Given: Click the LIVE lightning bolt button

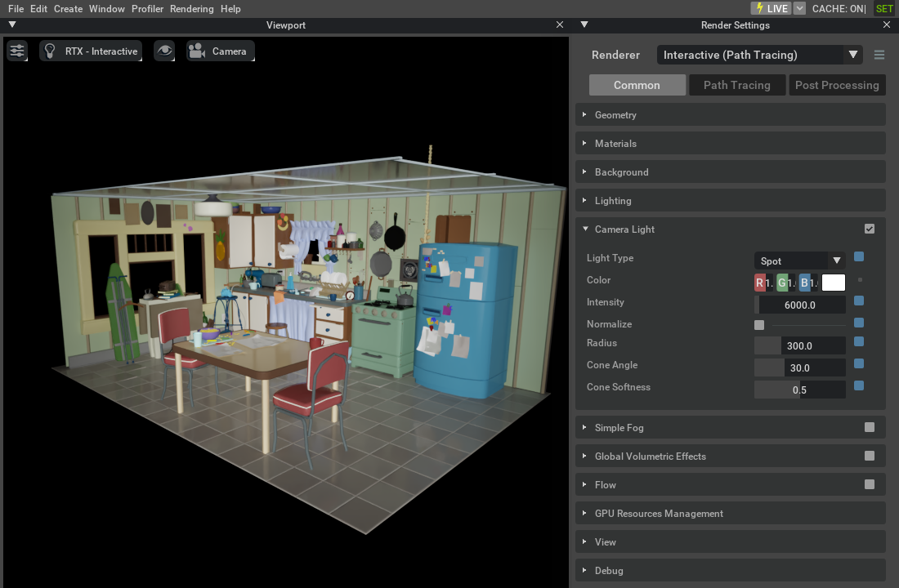Looking at the screenshot, I should pyautogui.click(x=772, y=9).
